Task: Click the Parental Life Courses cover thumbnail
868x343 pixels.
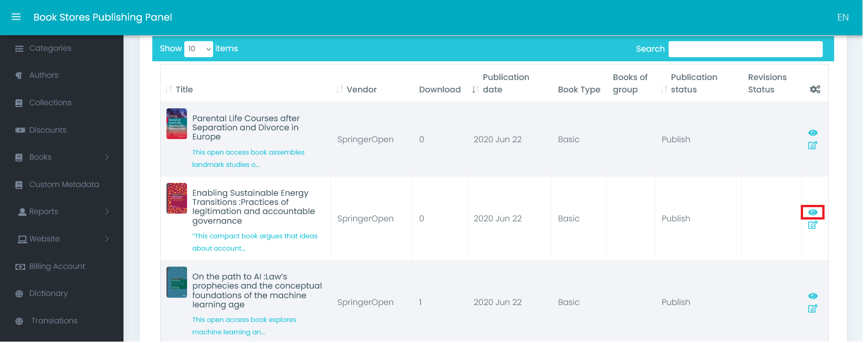Action: tap(177, 124)
